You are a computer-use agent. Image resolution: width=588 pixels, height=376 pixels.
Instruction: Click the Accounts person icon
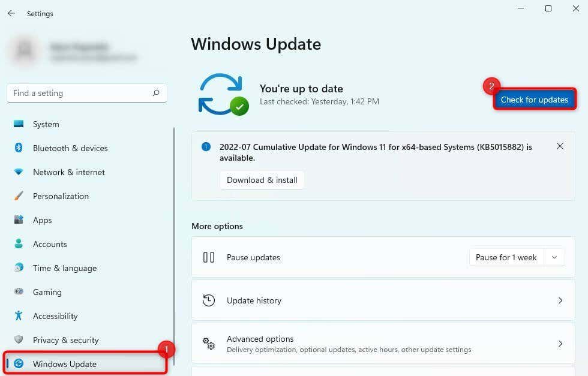(19, 243)
